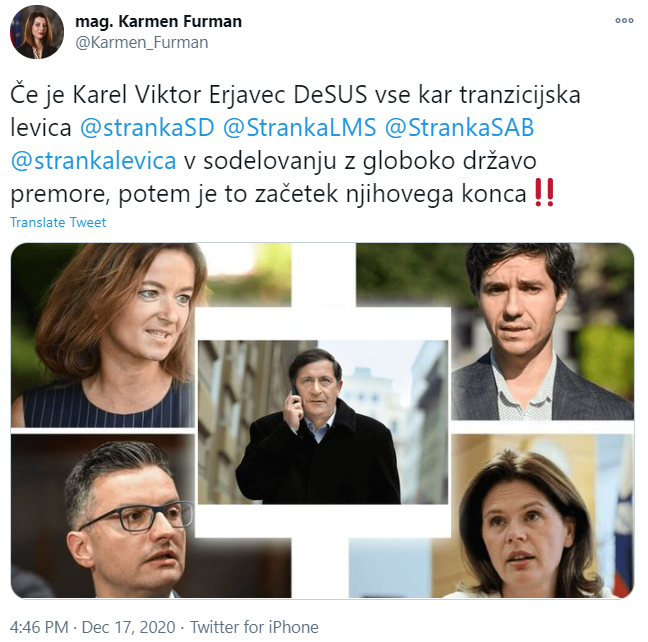Open the @Karmen_Furman handle
Screen dimensions: 648x642
point(142,43)
